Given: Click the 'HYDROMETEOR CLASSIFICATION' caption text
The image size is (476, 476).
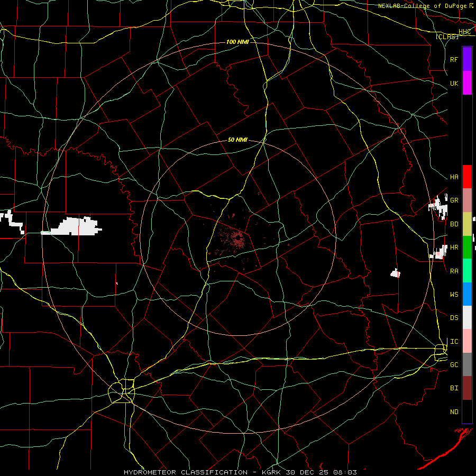Looking at the screenshot, I should [x=186, y=472].
